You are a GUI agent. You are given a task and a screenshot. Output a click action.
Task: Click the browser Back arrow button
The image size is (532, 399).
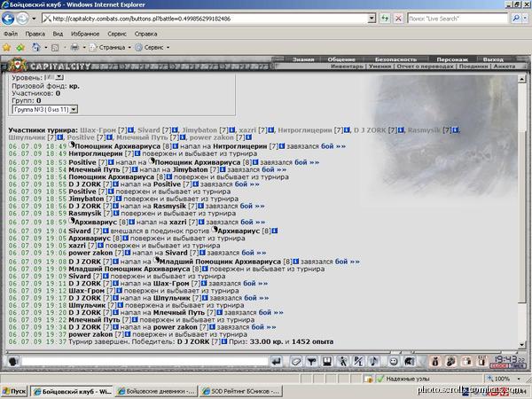click(x=8, y=19)
